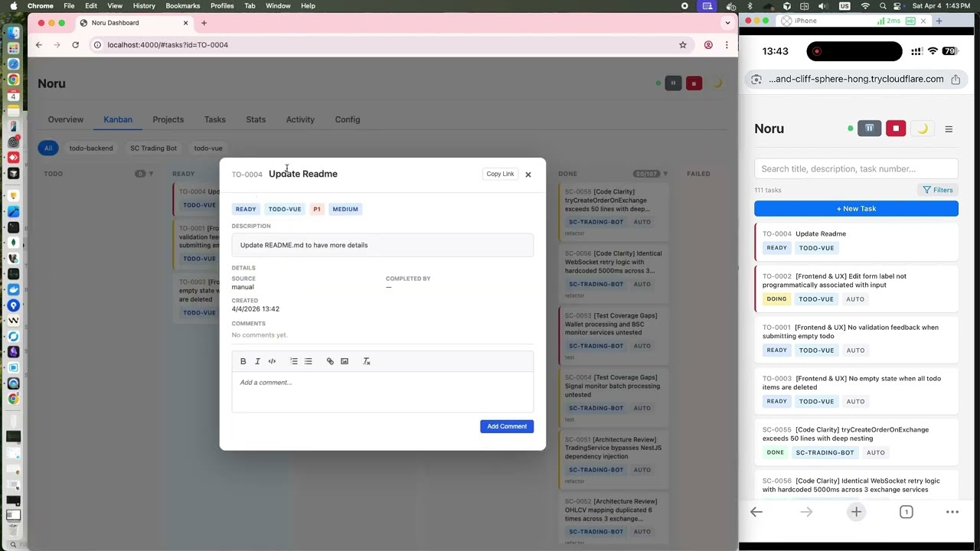This screenshot has height=551, width=980.
Task: Select the All project filter chip
Action: (48, 148)
